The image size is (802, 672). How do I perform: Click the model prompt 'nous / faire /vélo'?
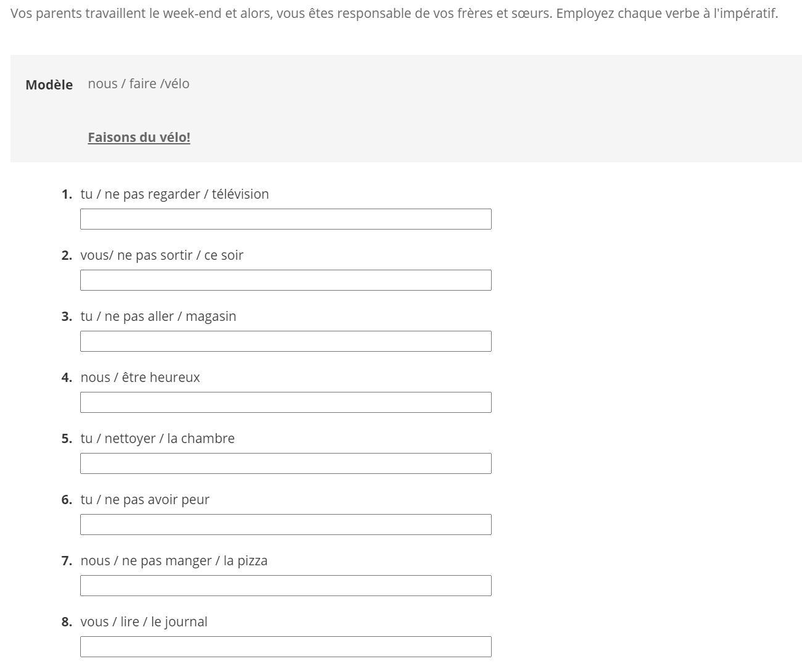pos(139,83)
